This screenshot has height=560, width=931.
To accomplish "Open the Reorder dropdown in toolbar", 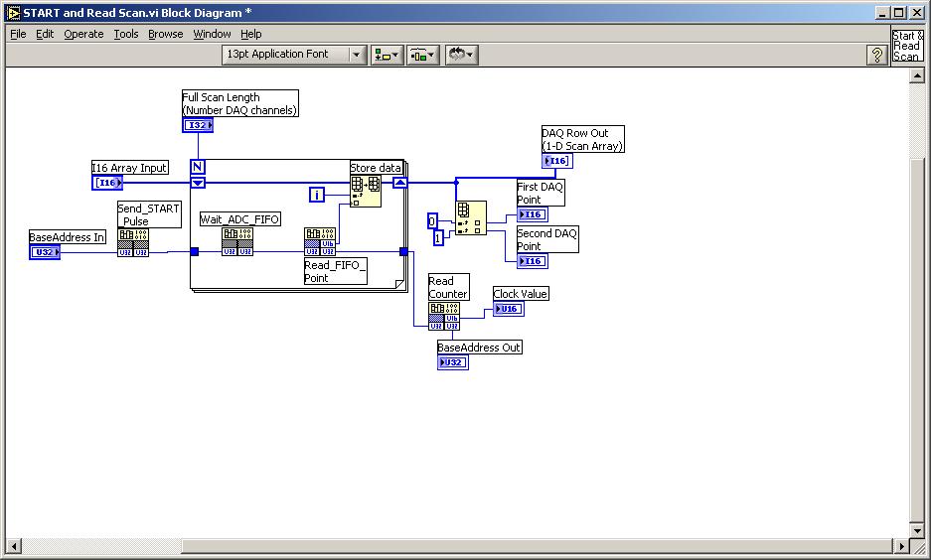I will click(x=460, y=55).
